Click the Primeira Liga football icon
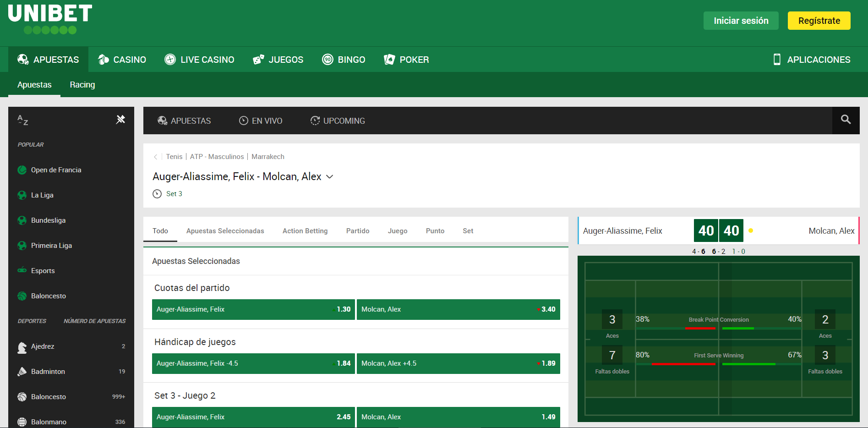Screen dimensions: 868x428 pos(22,246)
